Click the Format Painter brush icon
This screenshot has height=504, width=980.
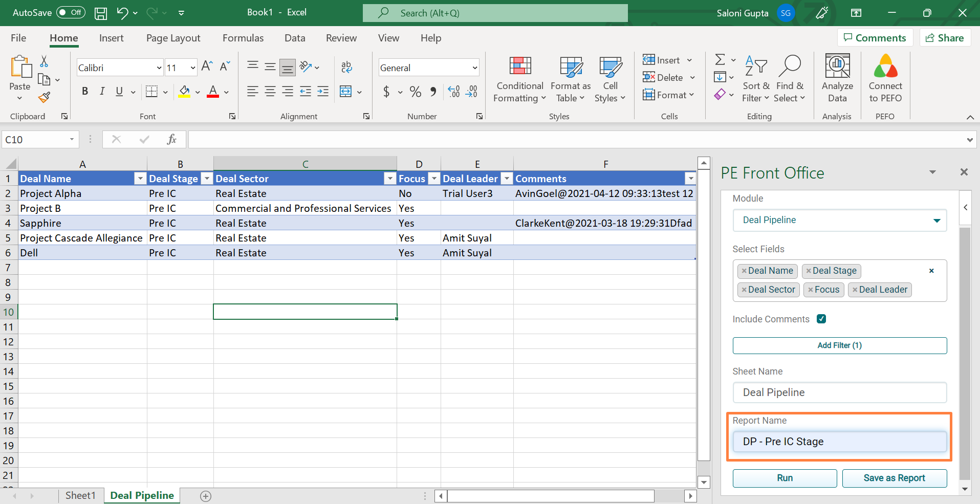(45, 97)
